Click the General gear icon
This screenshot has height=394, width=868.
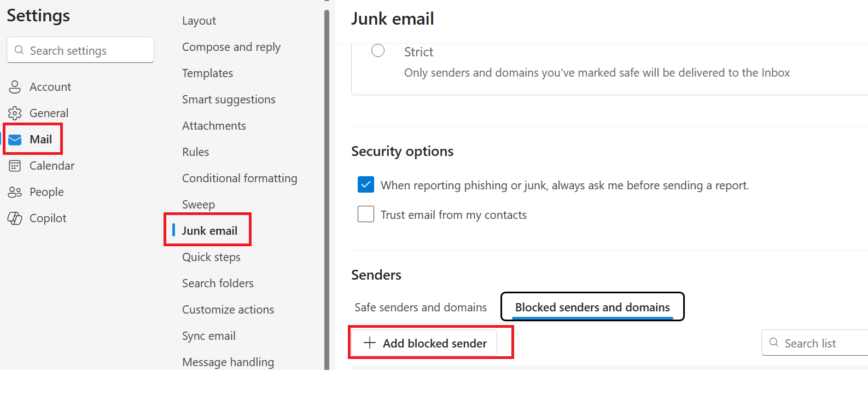click(15, 113)
